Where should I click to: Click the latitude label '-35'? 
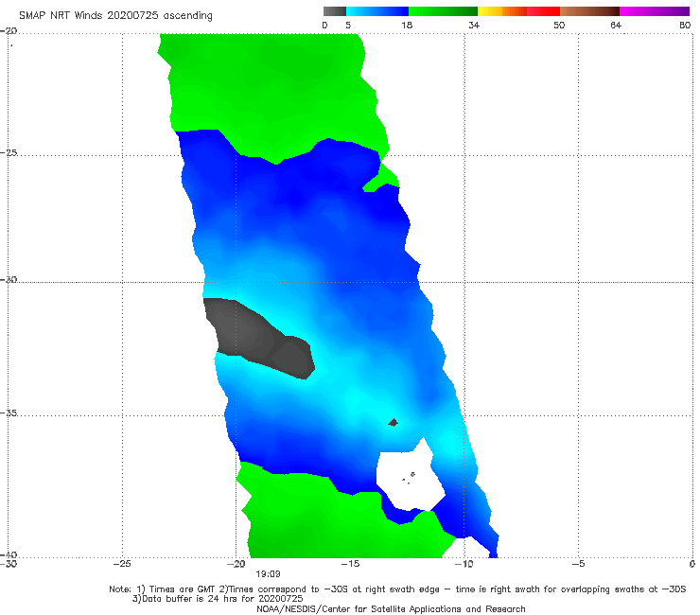coord(9,413)
